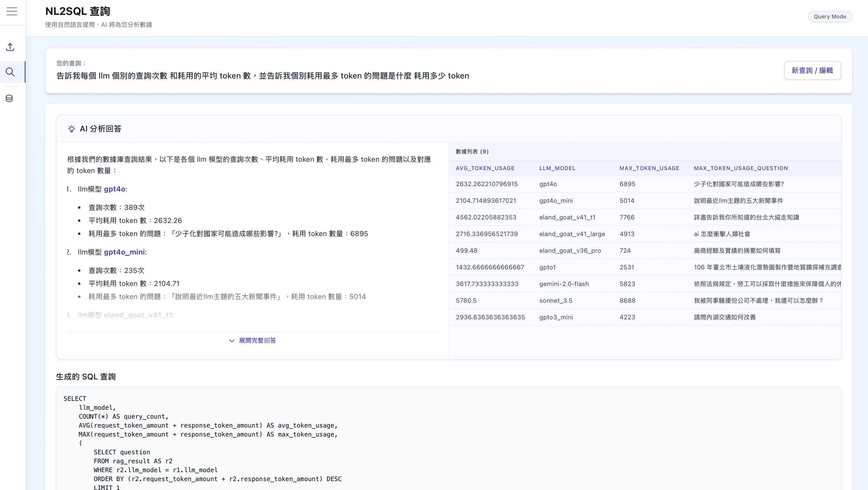The height and width of the screenshot is (490, 868).
Task: Open the database icon in sidebar
Action: point(10,98)
